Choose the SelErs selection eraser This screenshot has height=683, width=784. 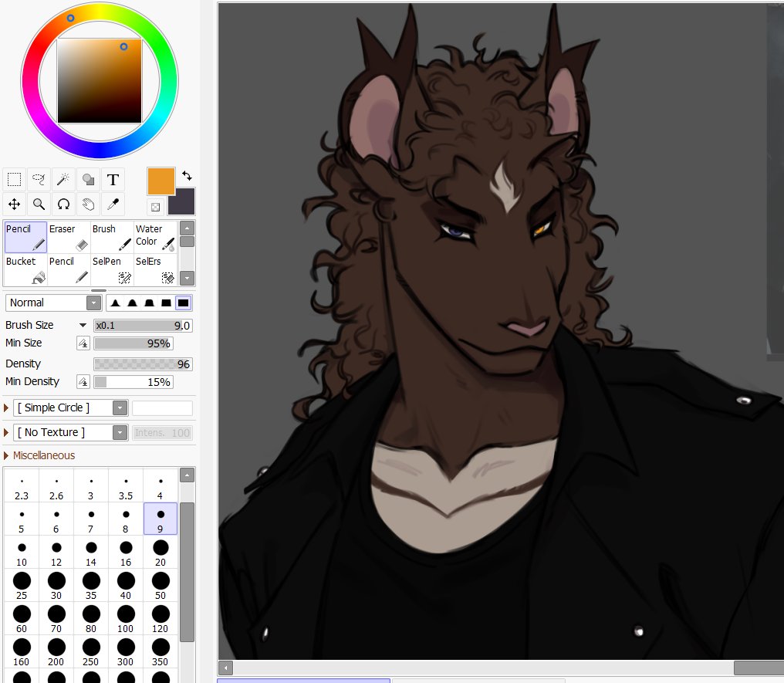[x=155, y=269]
